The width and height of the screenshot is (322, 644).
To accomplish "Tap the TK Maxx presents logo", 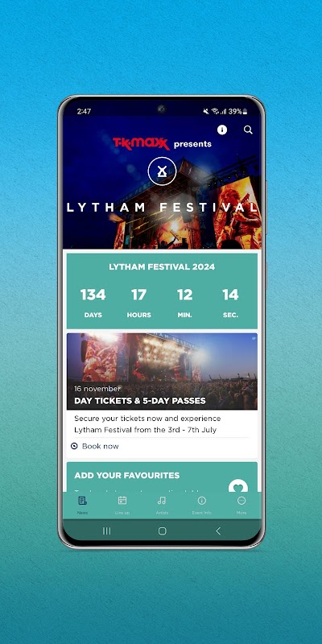I will click(x=163, y=144).
